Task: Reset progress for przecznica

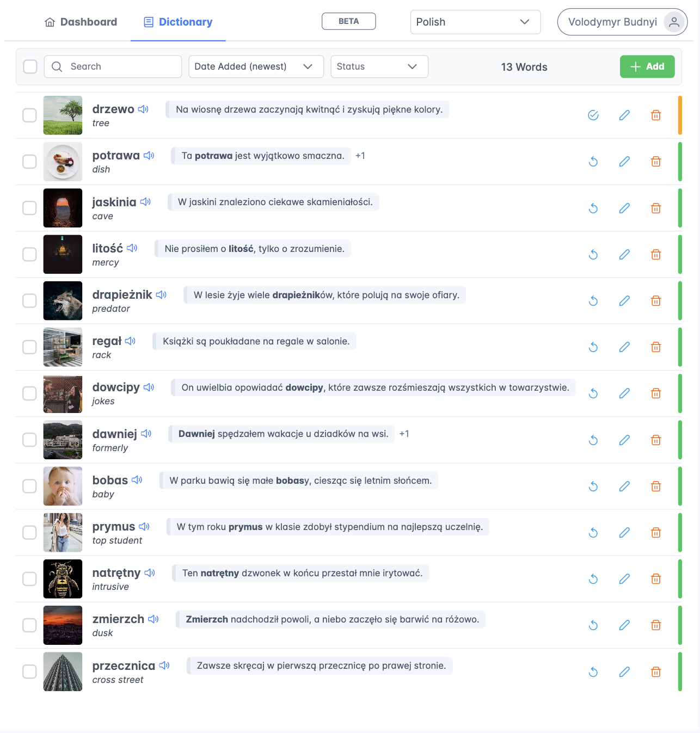Action: (593, 672)
